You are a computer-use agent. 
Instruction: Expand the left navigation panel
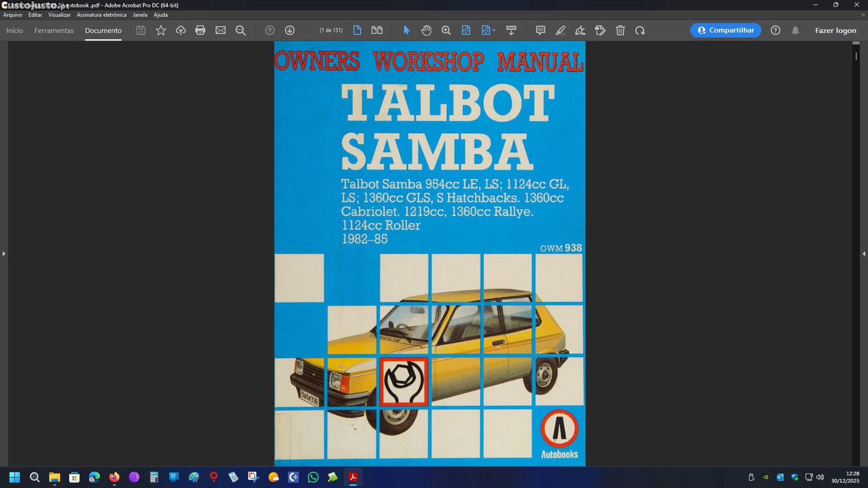[x=4, y=253]
